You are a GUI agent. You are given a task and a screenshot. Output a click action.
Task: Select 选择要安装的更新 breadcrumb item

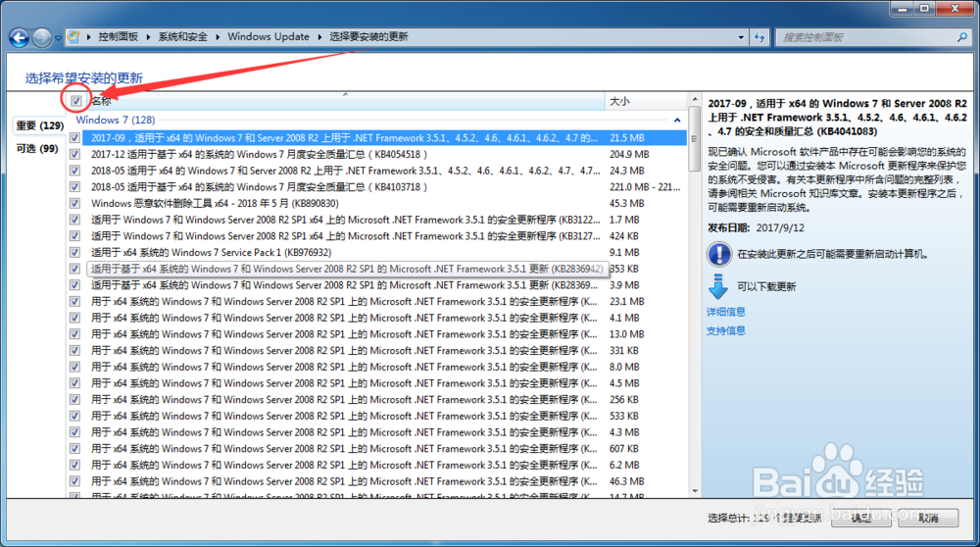[368, 37]
